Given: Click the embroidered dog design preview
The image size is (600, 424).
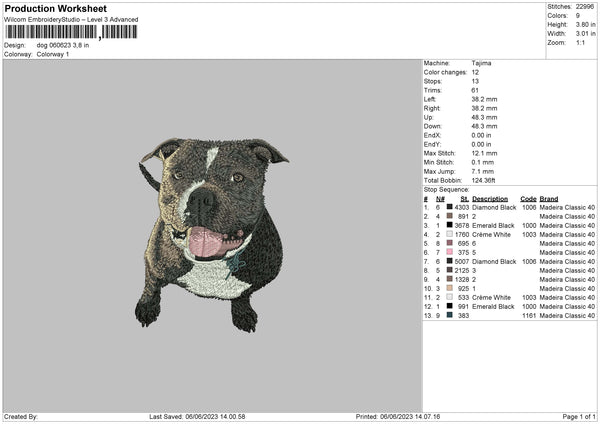Looking at the screenshot, I should pos(213,235).
